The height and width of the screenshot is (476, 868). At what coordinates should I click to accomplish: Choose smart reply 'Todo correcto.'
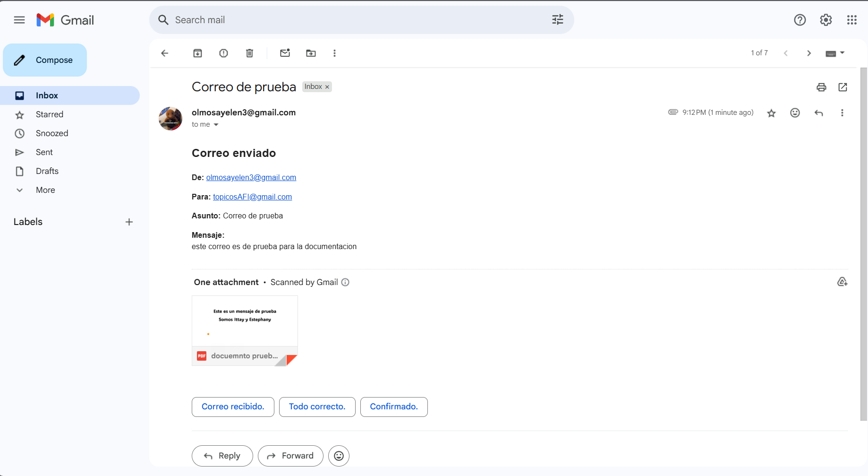point(317,407)
